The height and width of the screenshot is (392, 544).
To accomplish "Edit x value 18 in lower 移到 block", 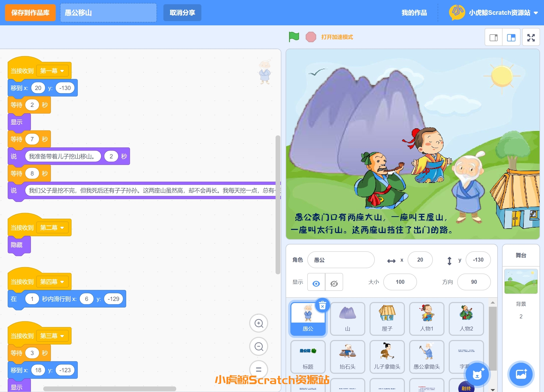I will point(38,370).
